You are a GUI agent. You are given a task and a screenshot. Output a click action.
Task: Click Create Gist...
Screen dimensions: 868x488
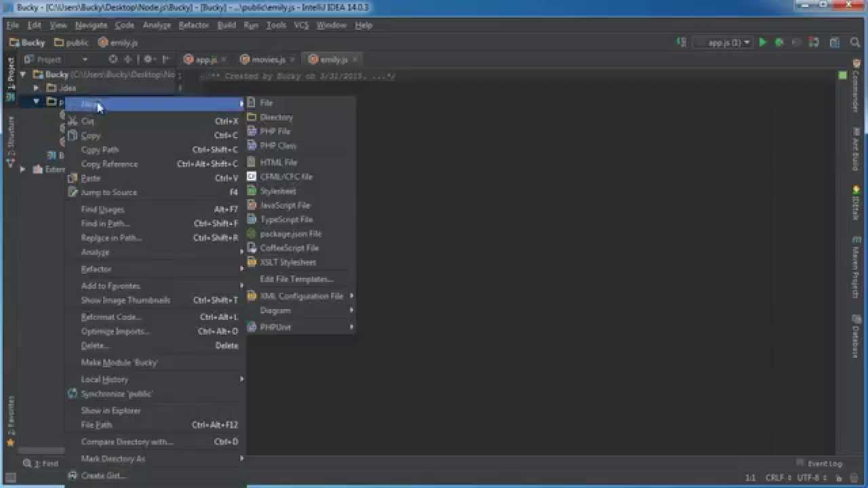pyautogui.click(x=155, y=476)
